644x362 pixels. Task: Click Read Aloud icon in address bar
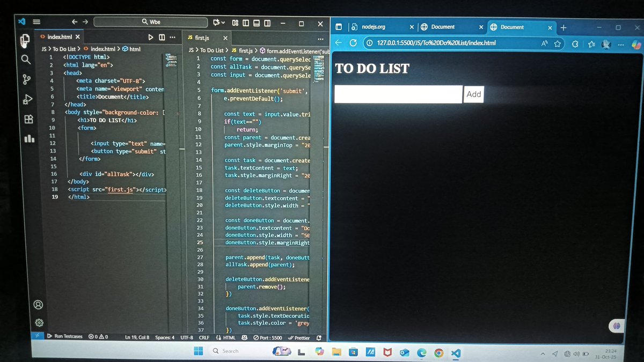click(545, 43)
